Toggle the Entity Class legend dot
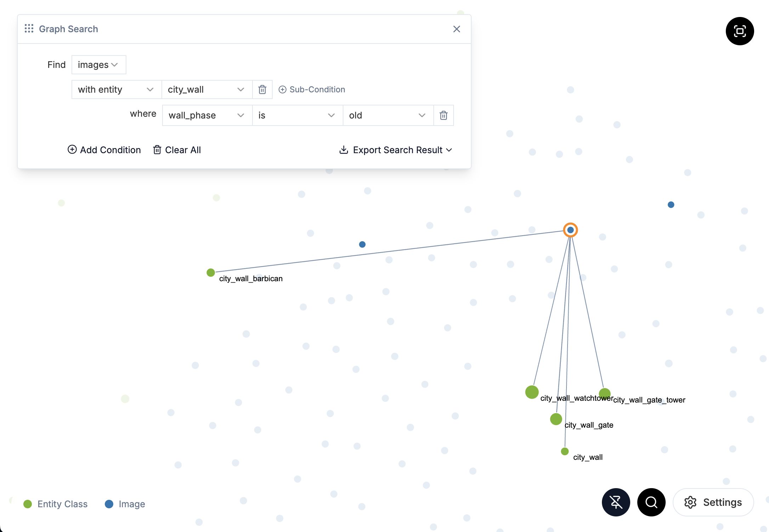Viewport: 769px width, 532px height. click(28, 504)
